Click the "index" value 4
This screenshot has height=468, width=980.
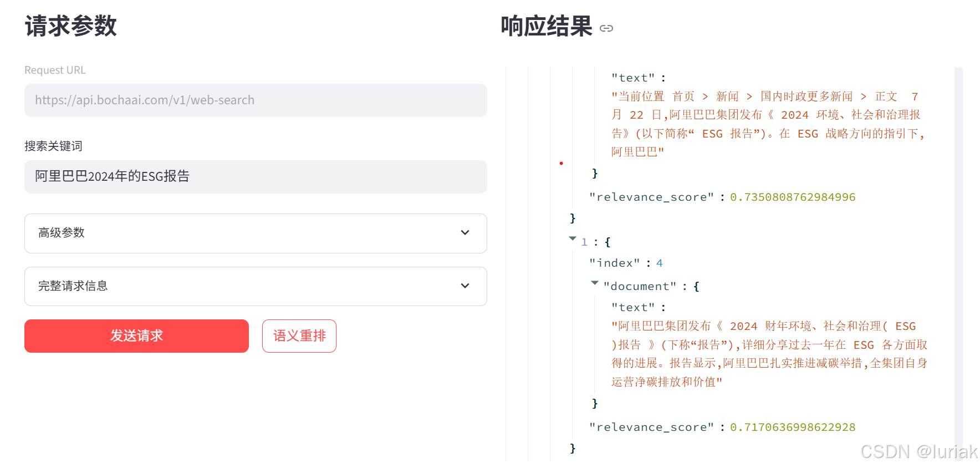(x=660, y=263)
